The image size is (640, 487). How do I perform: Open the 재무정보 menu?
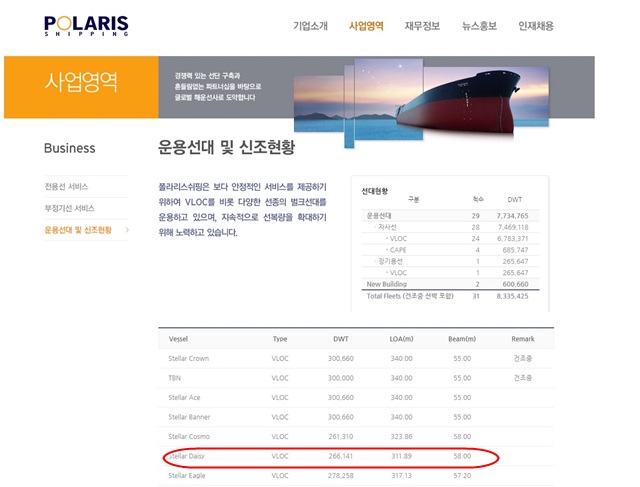click(x=422, y=26)
